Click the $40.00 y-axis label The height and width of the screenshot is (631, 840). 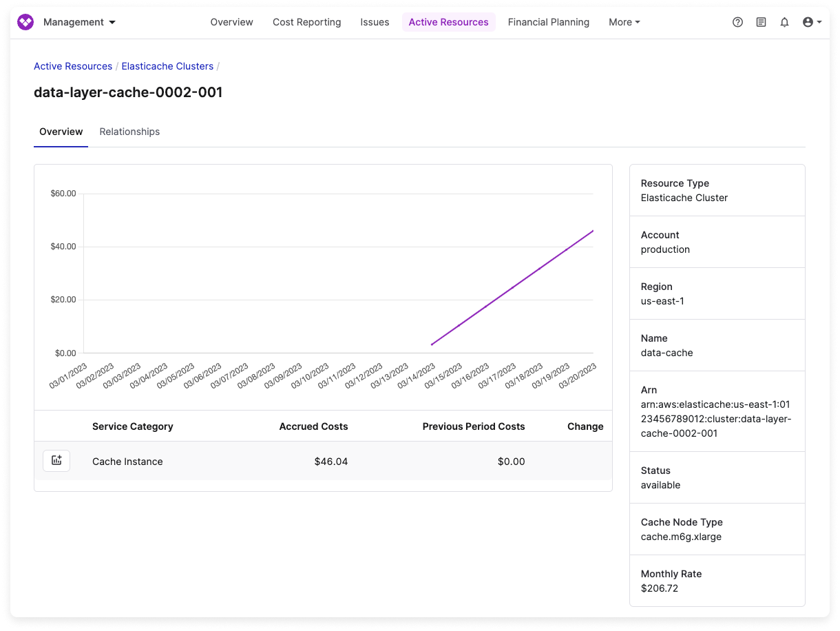tap(63, 247)
